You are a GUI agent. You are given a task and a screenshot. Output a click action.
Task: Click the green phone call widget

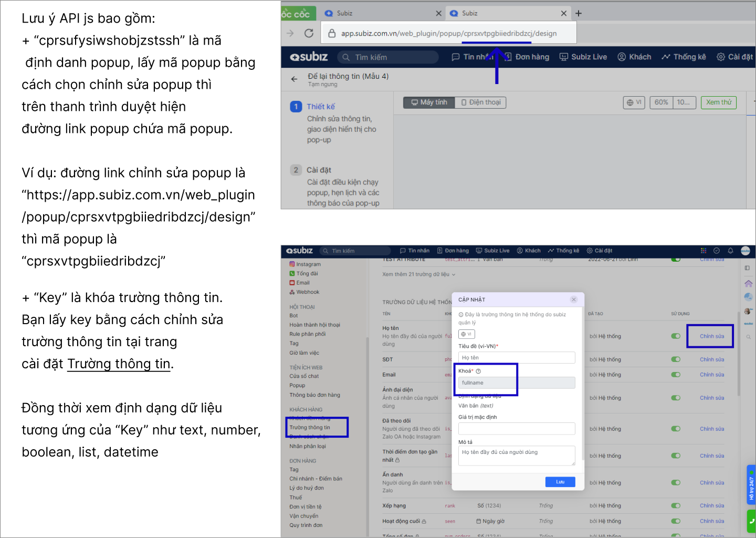point(751,521)
